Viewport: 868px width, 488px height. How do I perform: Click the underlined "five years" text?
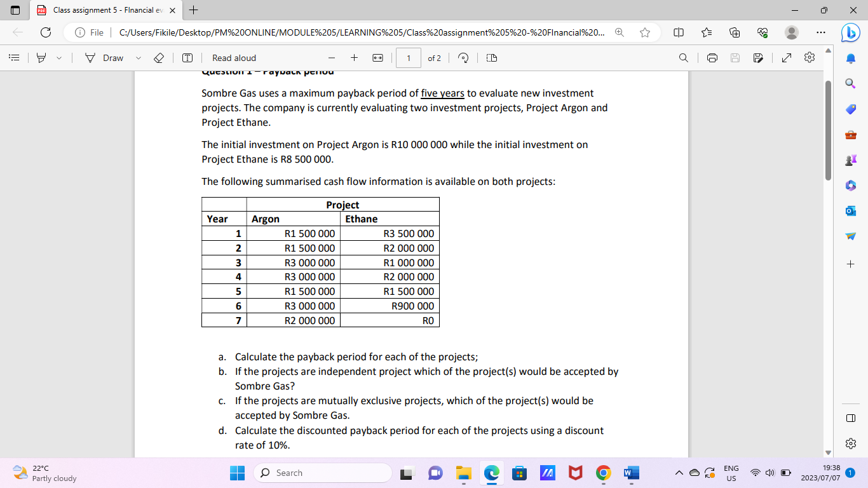point(443,93)
